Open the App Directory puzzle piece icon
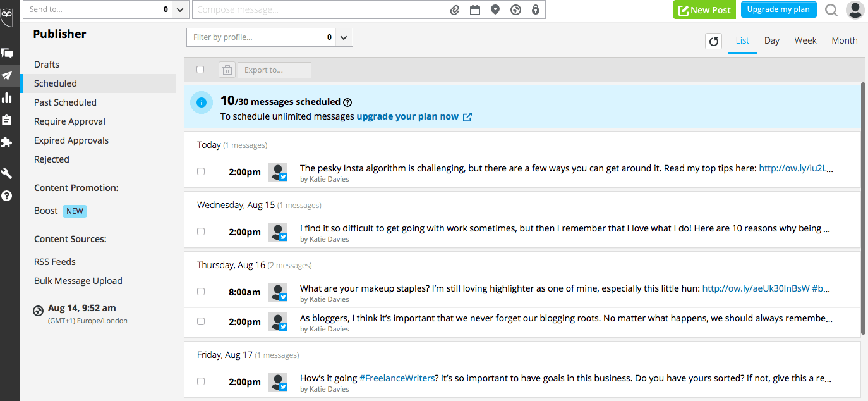Viewport: 868px width, 401px height. click(7, 142)
